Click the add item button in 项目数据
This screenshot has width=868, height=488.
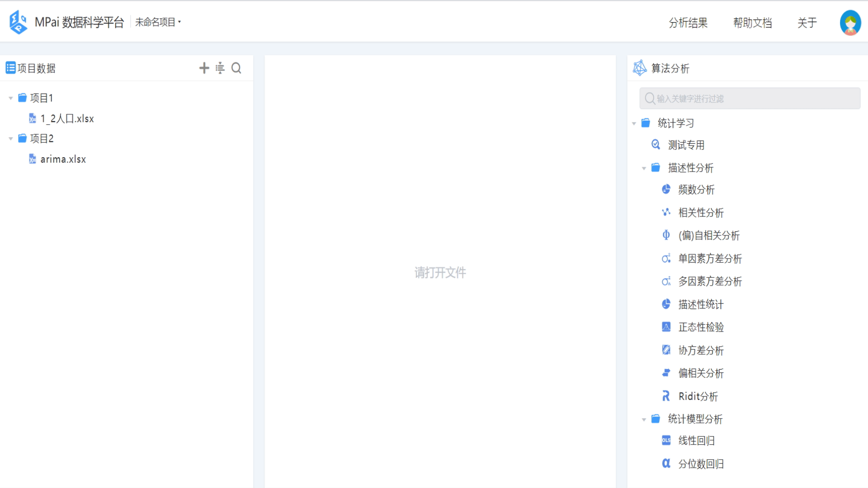tap(204, 68)
